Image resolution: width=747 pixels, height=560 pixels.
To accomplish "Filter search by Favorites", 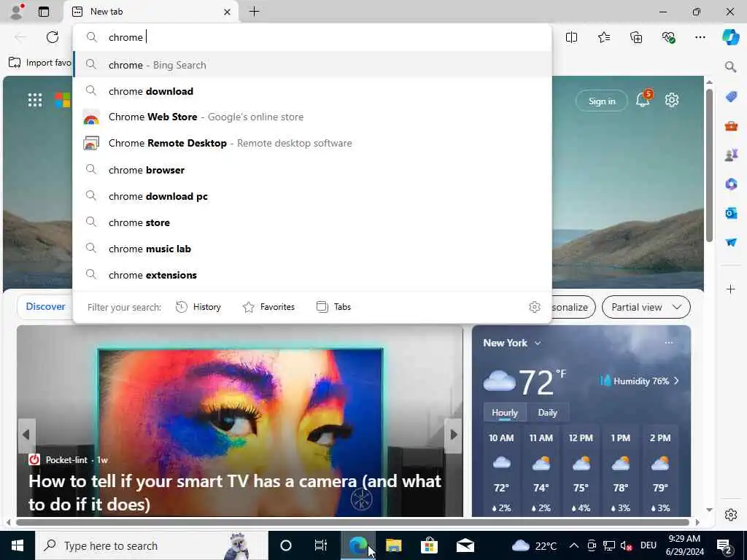I will [x=268, y=307].
